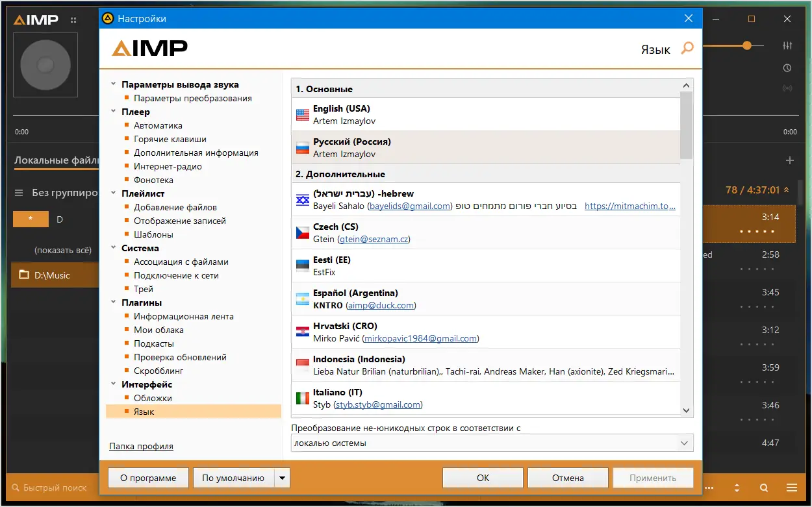Click the USA flag for English language

click(303, 115)
